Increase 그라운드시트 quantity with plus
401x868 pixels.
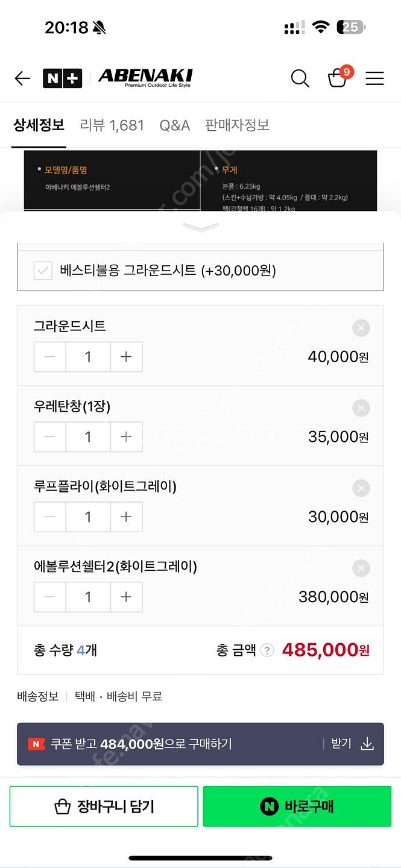[126, 357]
